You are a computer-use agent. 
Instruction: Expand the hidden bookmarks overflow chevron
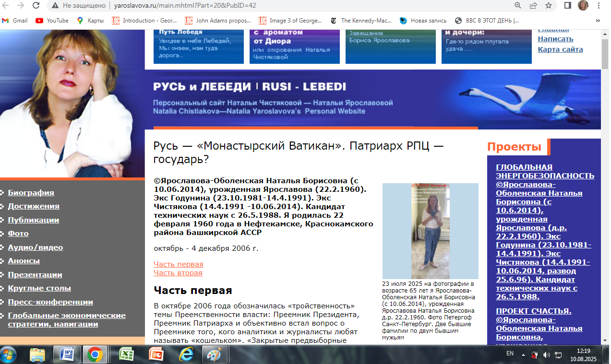point(598,21)
